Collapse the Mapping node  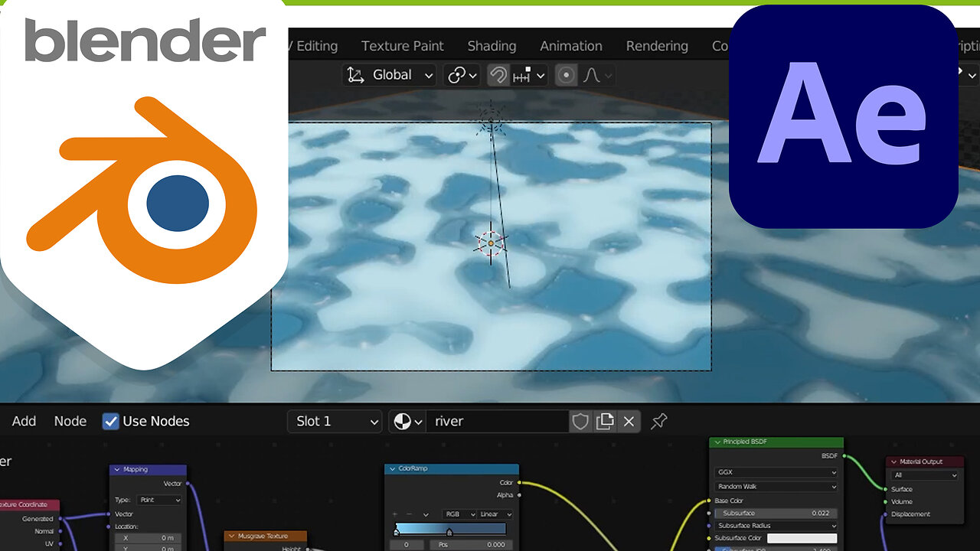[117, 469]
